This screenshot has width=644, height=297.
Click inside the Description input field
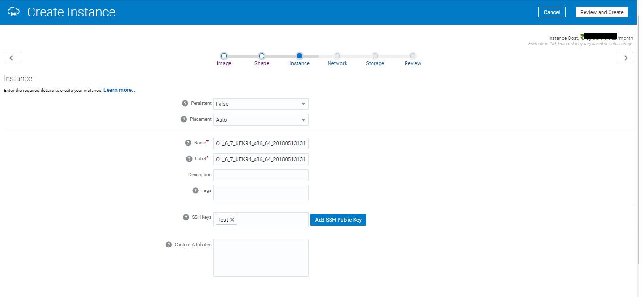(x=261, y=174)
